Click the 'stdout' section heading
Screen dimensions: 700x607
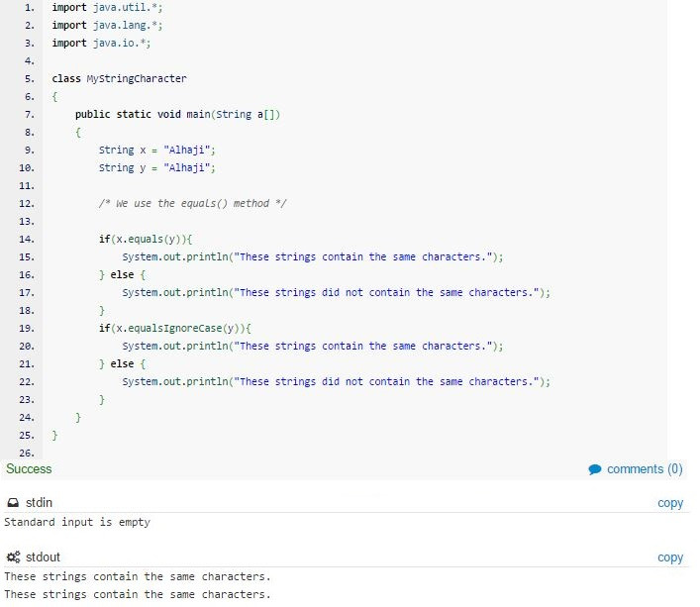pyautogui.click(x=43, y=557)
